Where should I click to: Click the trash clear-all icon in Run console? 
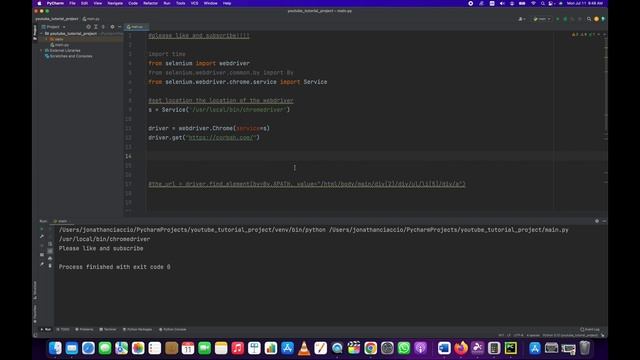pos(50,265)
